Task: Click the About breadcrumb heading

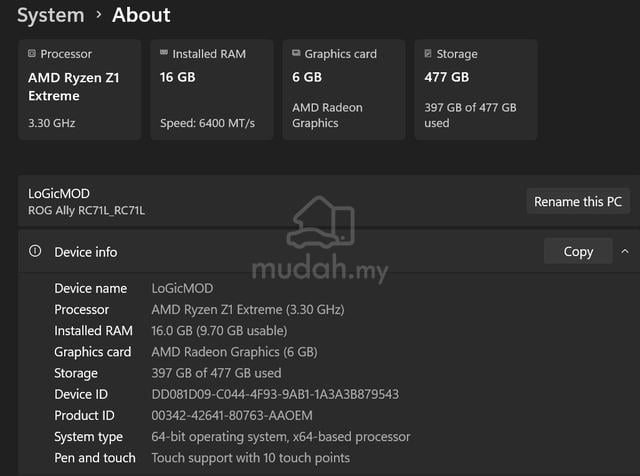Action: tap(141, 16)
